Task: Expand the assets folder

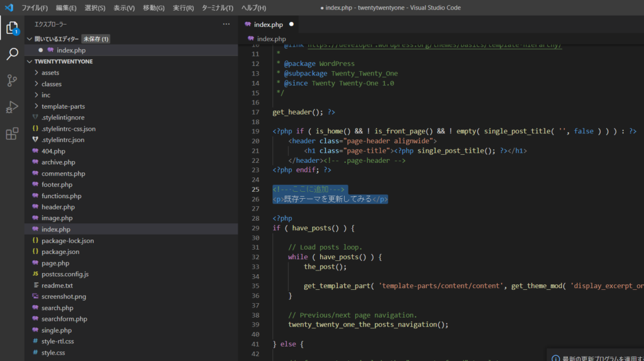Action: 50,73
